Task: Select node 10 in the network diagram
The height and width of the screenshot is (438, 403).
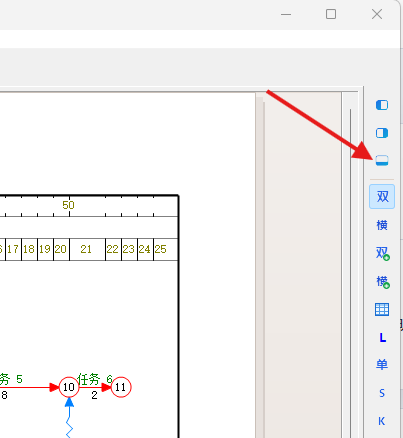Action: pyautogui.click(x=69, y=387)
